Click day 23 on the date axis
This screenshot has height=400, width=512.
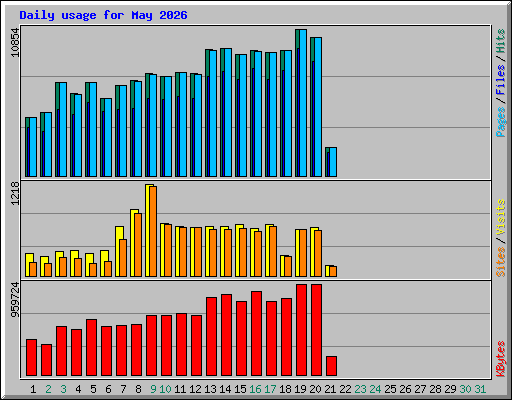[360, 389]
